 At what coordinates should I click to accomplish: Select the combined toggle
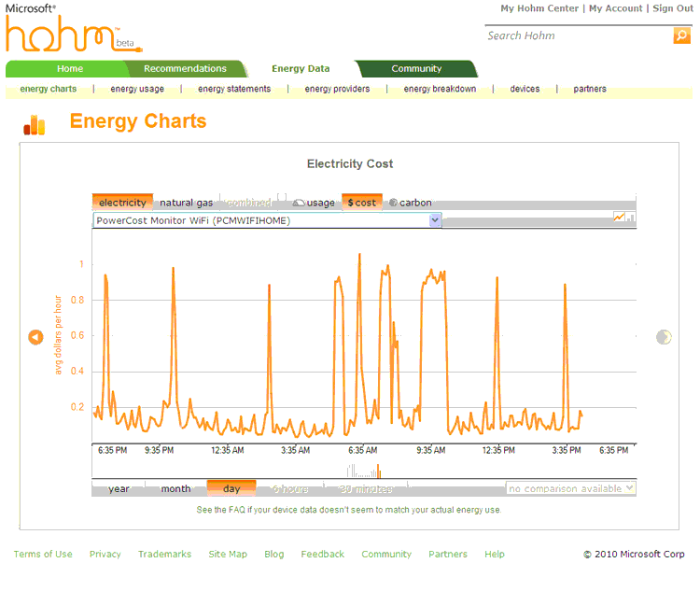[248, 203]
